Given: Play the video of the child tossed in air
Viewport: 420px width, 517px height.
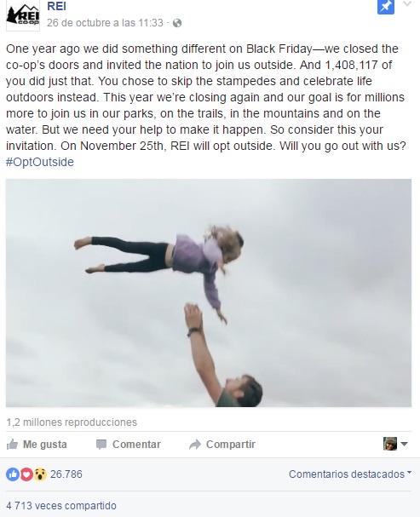Looking at the screenshot, I should (x=209, y=293).
